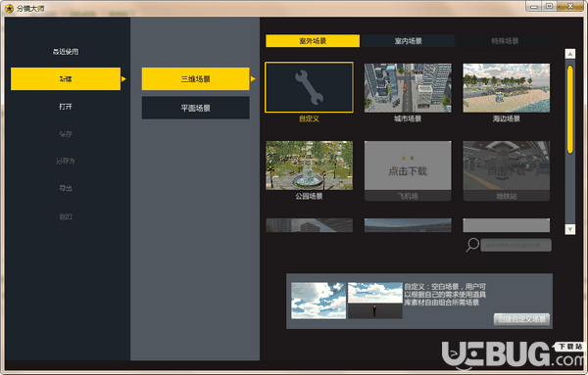This screenshot has width=588, height=375.
Task: Click 导出 in the left menu
Action: point(66,188)
